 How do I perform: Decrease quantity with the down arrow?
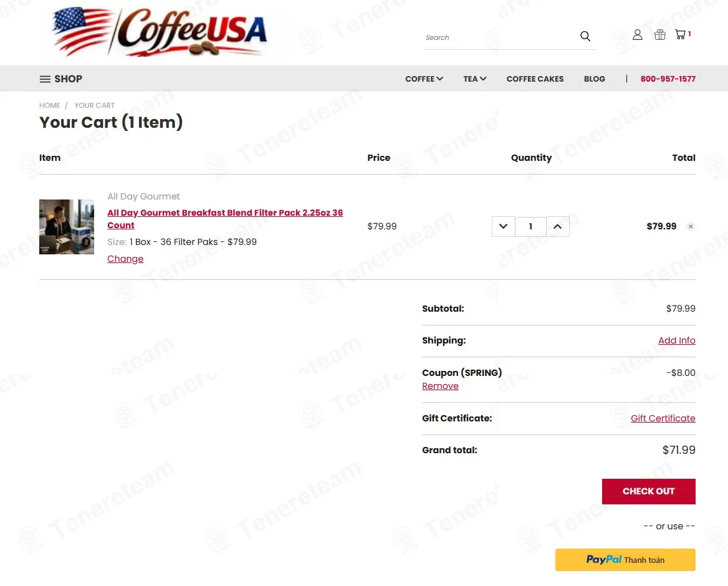coord(503,226)
